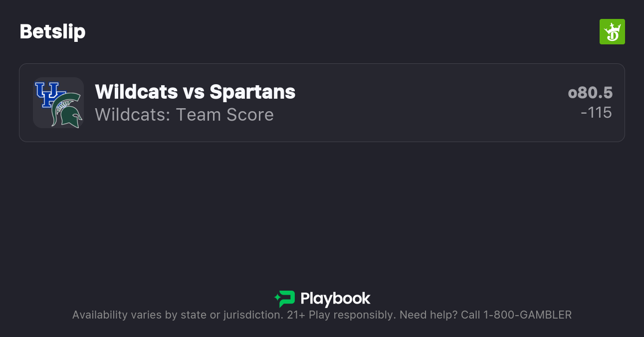644x337 pixels.
Task: Click the green Playbook logo icon
Action: (x=285, y=299)
